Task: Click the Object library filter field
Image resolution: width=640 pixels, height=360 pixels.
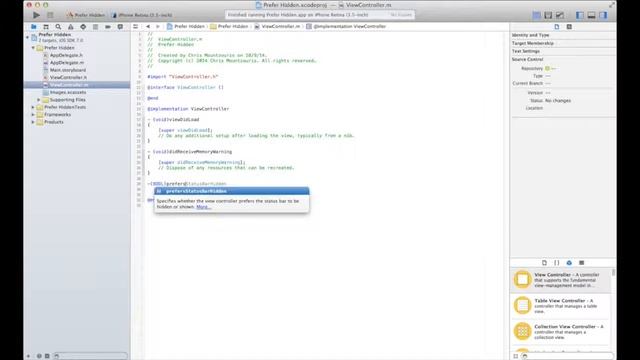Action: click(x=567, y=356)
